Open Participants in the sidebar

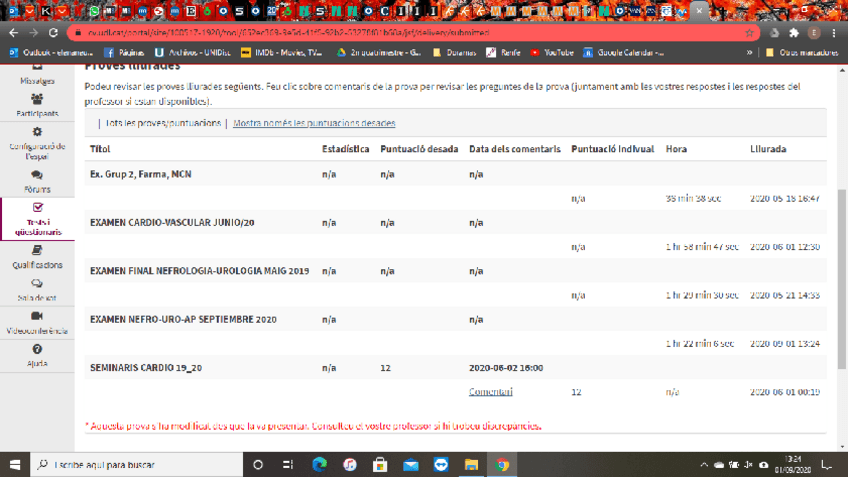pos(37,105)
